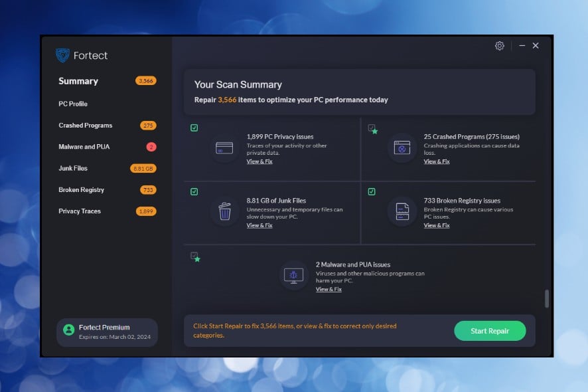Screen dimensions: 588x392
Task: Toggle the Malware and PUA checkbox
Action: click(195, 257)
